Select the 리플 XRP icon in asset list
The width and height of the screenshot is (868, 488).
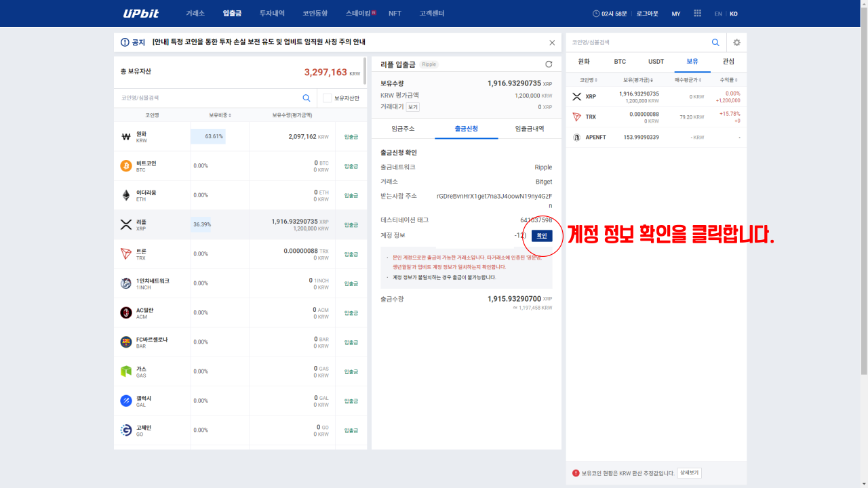(125, 224)
